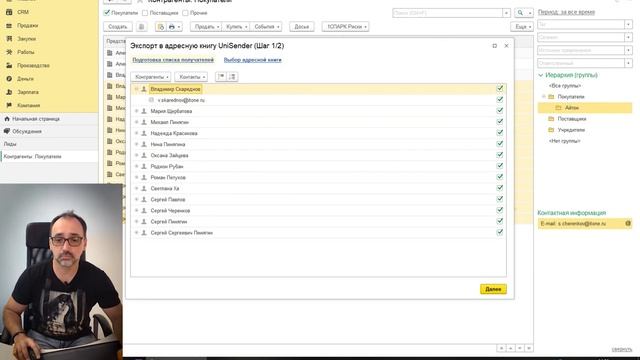Uncheck the Надежда Красикова row checkbox

click(500, 132)
